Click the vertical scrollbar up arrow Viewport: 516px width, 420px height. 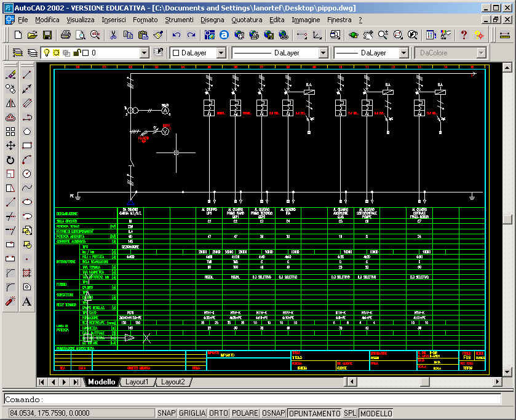pyautogui.click(x=507, y=68)
